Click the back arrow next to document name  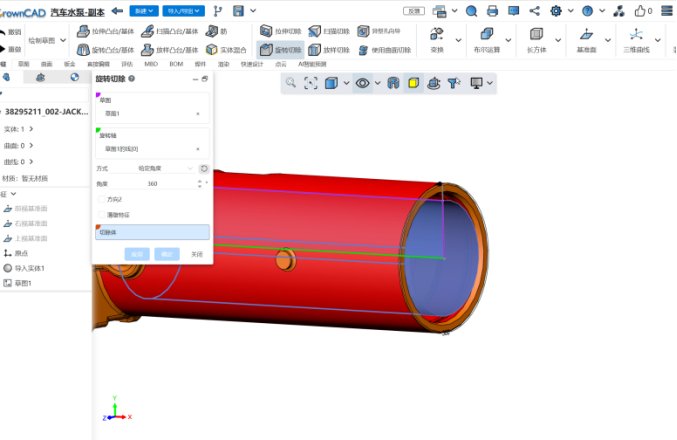[117, 11]
